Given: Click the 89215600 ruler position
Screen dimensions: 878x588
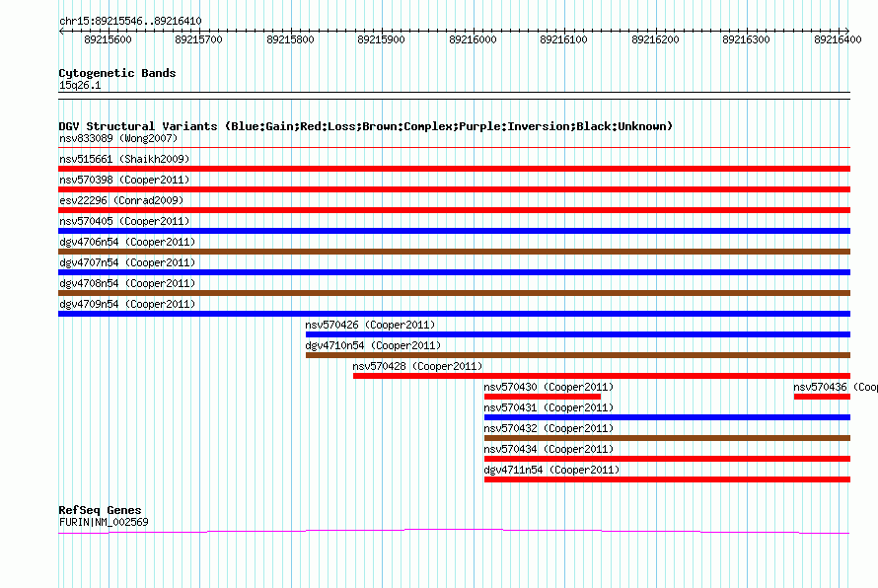Looking at the screenshot, I should click(109, 39).
